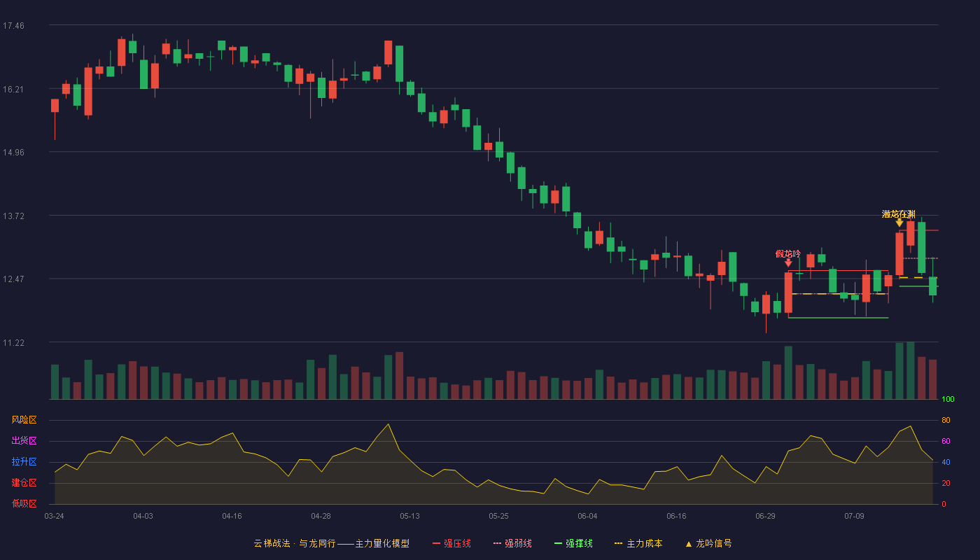Click the red 20 indicator scale value

[x=946, y=483]
